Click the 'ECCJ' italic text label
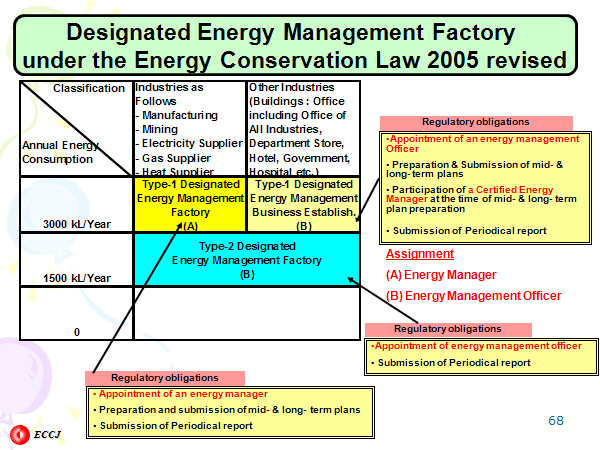Viewport: 600px width, 450px height. click(x=47, y=435)
